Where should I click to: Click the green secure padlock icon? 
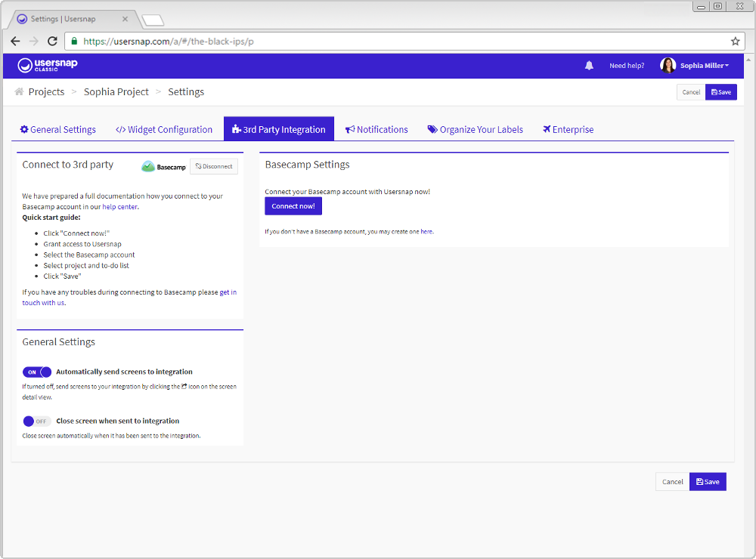74,42
